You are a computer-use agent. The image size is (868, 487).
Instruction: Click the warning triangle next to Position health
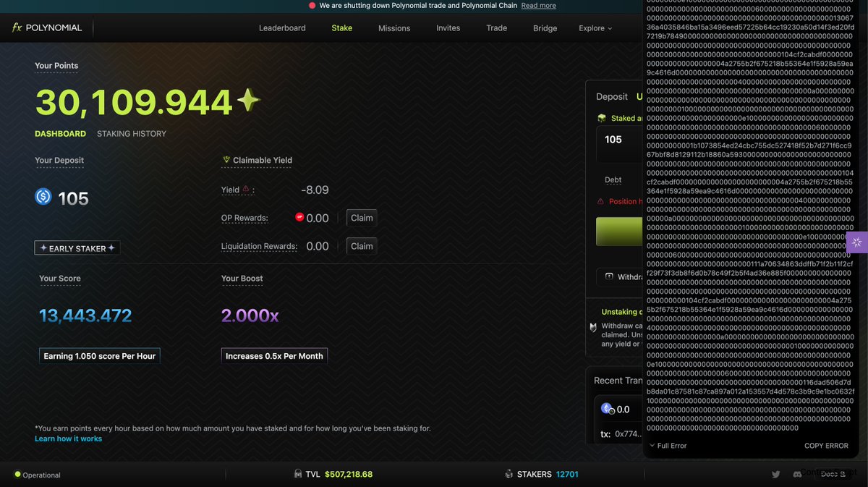point(601,201)
